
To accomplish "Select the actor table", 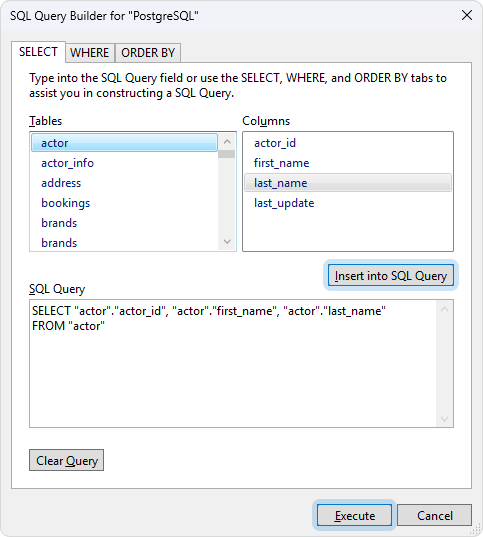I will 124,143.
